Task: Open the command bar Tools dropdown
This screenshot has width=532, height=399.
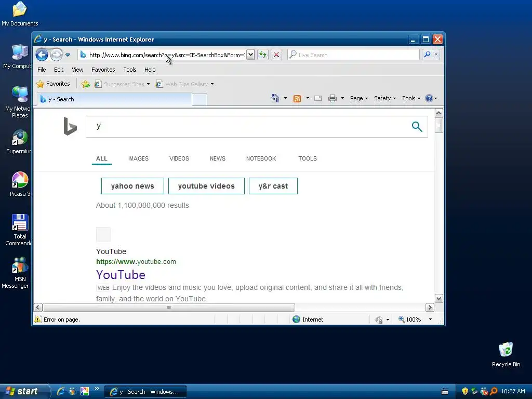Action: click(411, 98)
